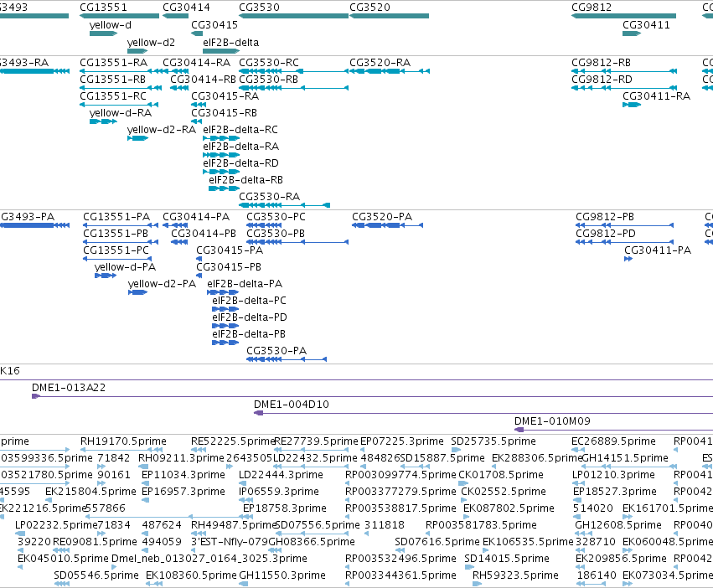
Task: Click the CG30415-PB protein label
Action: 229,267
